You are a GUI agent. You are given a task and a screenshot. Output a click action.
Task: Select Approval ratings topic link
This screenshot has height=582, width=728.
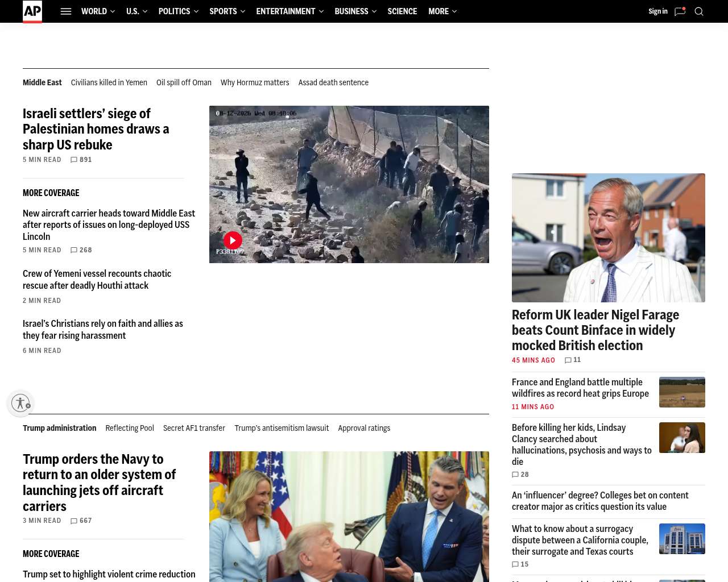click(x=364, y=428)
